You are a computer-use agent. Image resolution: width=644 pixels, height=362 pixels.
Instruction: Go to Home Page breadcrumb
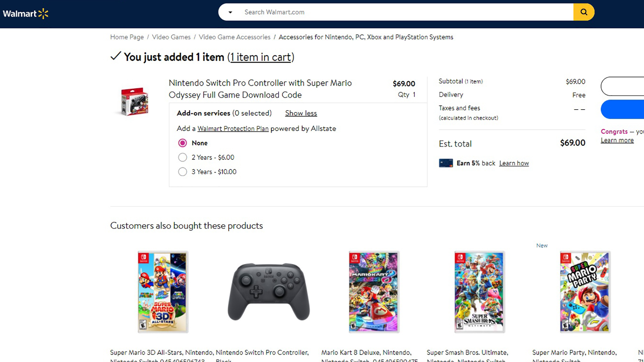[x=127, y=37]
